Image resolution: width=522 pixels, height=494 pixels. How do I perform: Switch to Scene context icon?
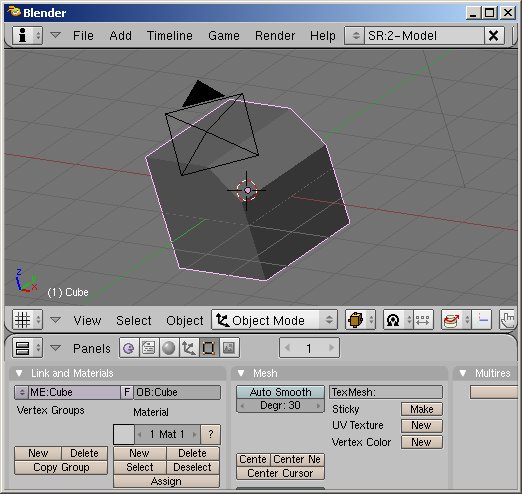229,348
